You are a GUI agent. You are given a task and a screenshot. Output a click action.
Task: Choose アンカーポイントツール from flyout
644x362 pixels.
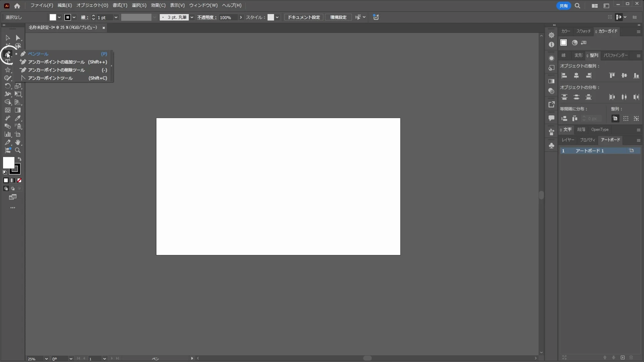coord(64,78)
